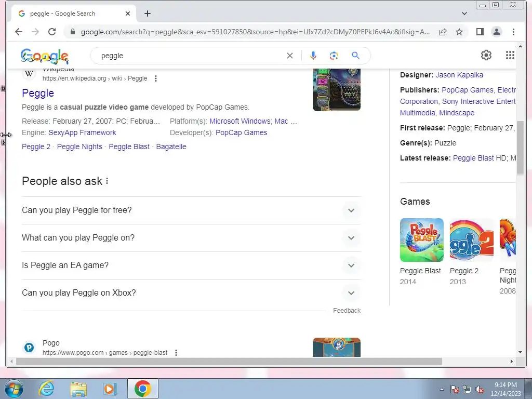This screenshot has height=399, width=532.
Task: Click the horizontal scrollbar thumb
Action: tap(229, 362)
